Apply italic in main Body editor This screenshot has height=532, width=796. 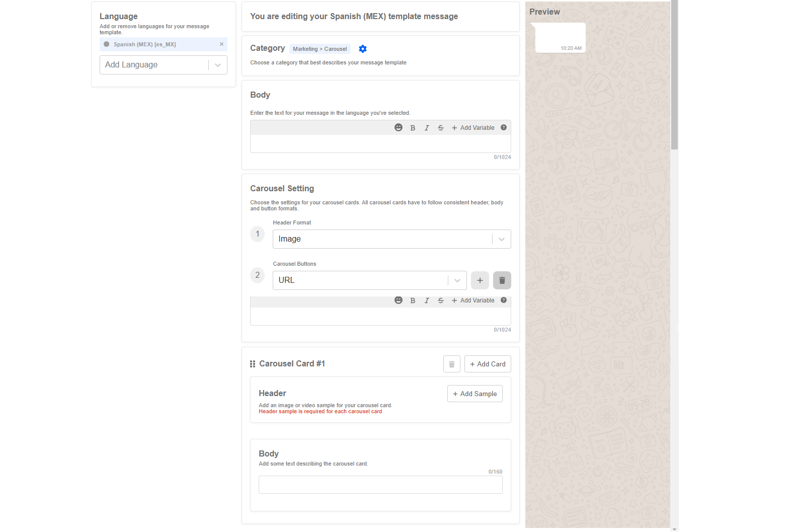click(x=427, y=128)
